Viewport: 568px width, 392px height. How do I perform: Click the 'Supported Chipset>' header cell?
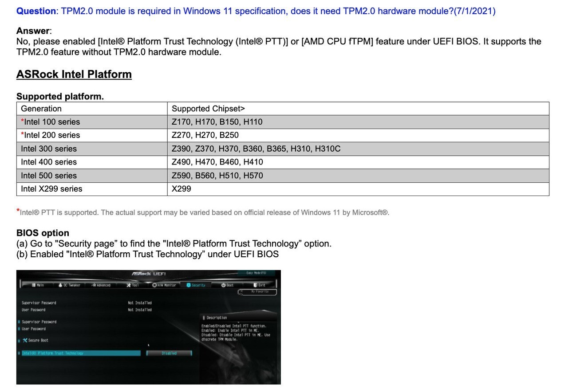[358, 109]
